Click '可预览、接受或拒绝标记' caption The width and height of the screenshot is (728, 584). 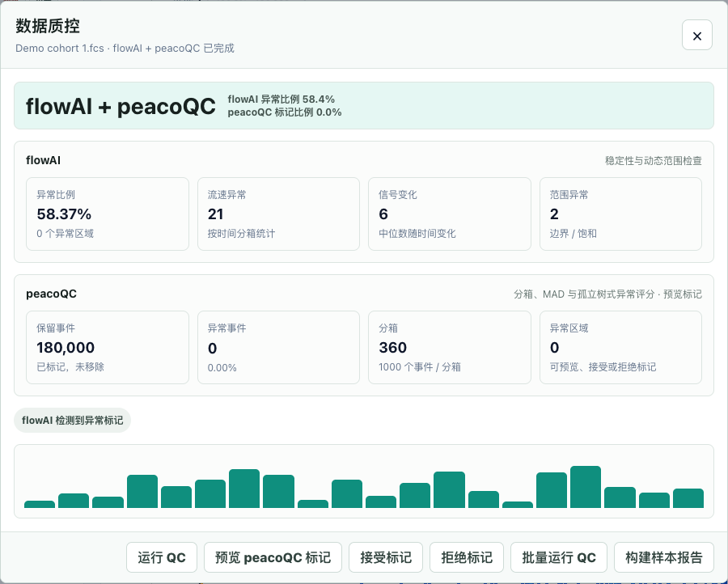[603, 366]
